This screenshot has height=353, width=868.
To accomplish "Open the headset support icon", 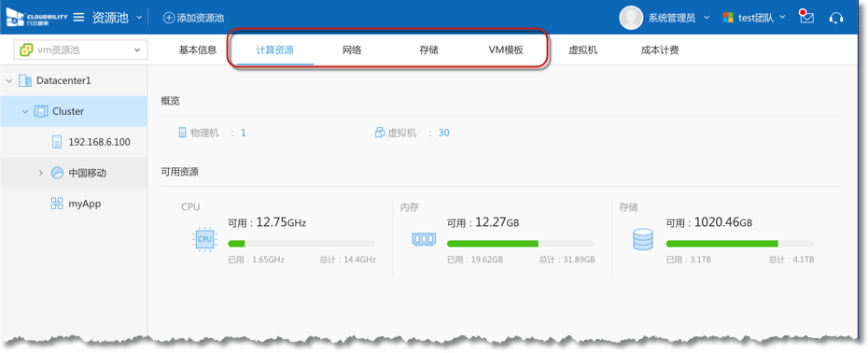I will pos(836,18).
